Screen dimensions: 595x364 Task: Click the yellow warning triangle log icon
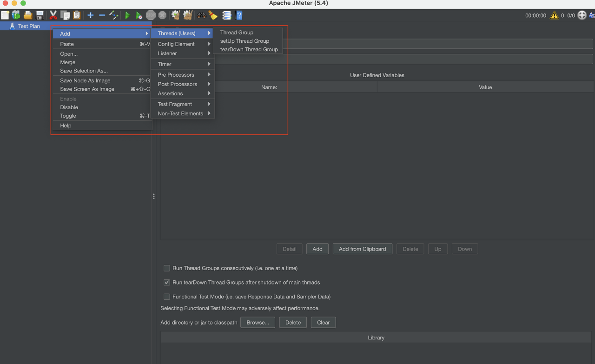(554, 15)
